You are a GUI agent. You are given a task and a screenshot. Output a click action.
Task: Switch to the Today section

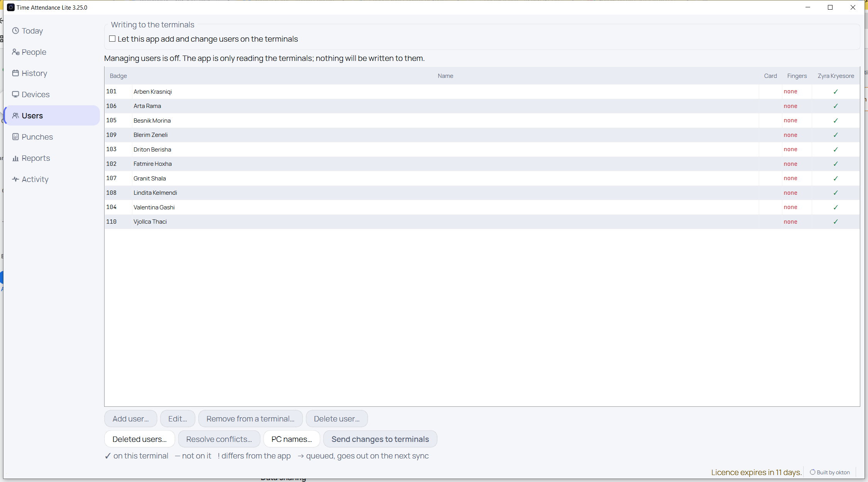click(52, 30)
